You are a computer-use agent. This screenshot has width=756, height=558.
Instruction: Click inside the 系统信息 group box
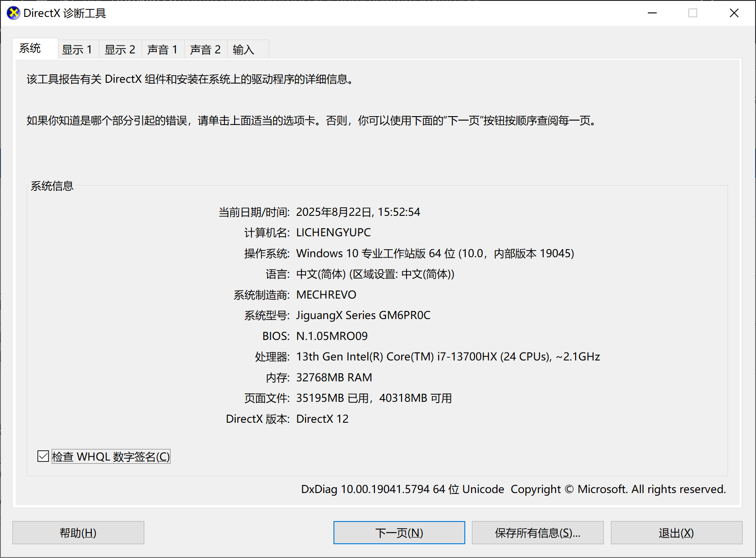pyautogui.click(x=378, y=311)
